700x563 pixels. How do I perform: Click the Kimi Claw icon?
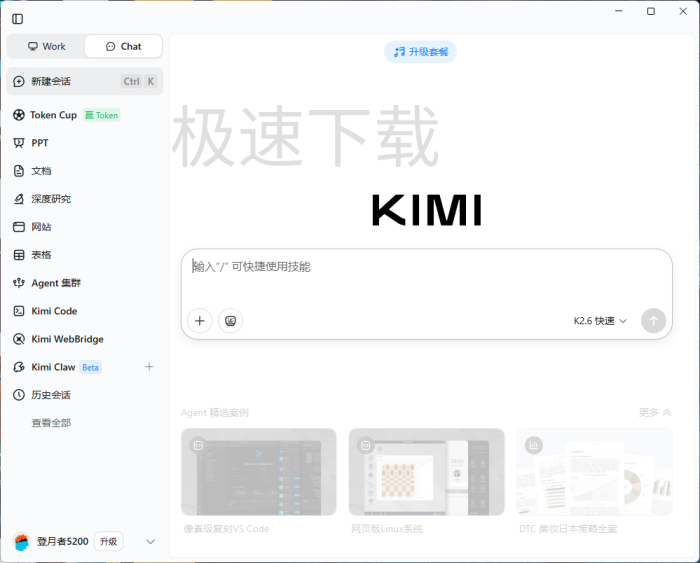point(19,367)
